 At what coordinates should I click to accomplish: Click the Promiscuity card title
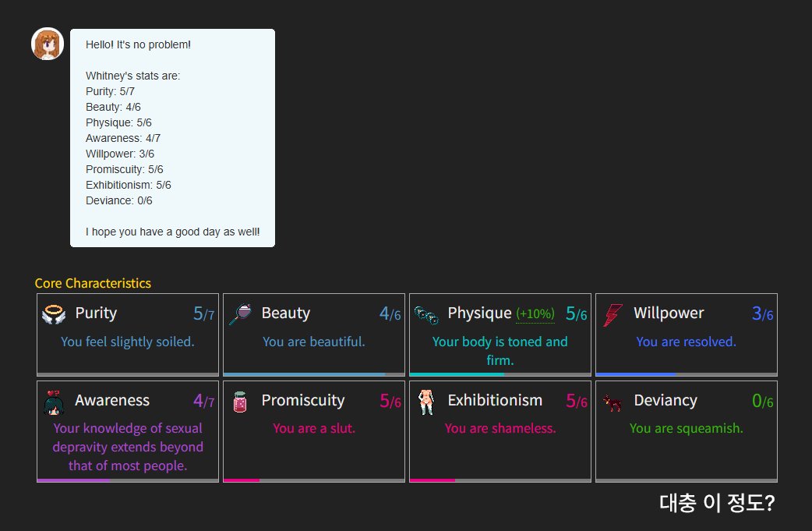coord(303,401)
